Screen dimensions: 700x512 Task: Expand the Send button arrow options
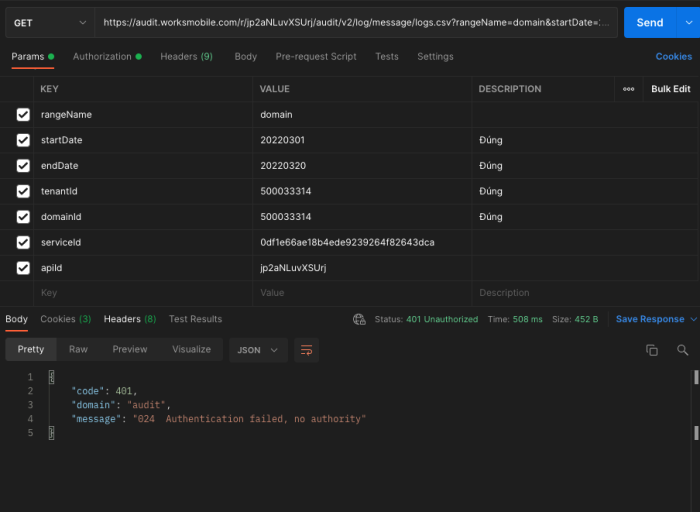pyautogui.click(x=689, y=23)
